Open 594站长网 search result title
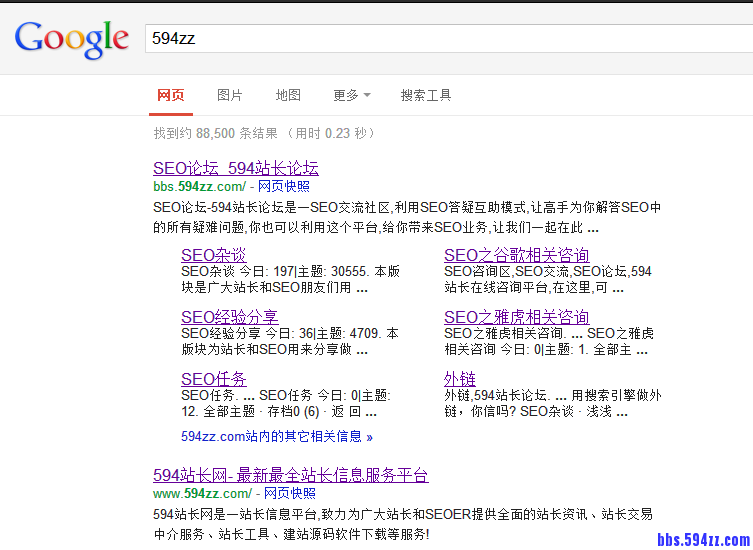 tap(290, 475)
